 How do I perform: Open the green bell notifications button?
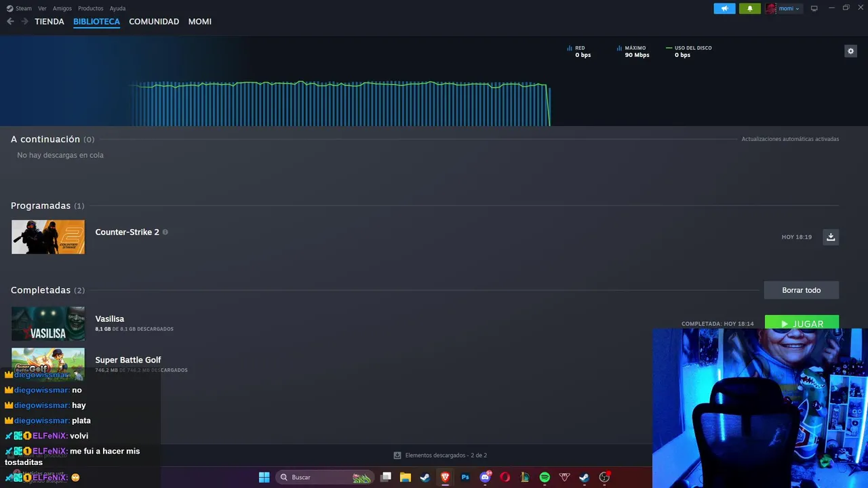tap(749, 8)
